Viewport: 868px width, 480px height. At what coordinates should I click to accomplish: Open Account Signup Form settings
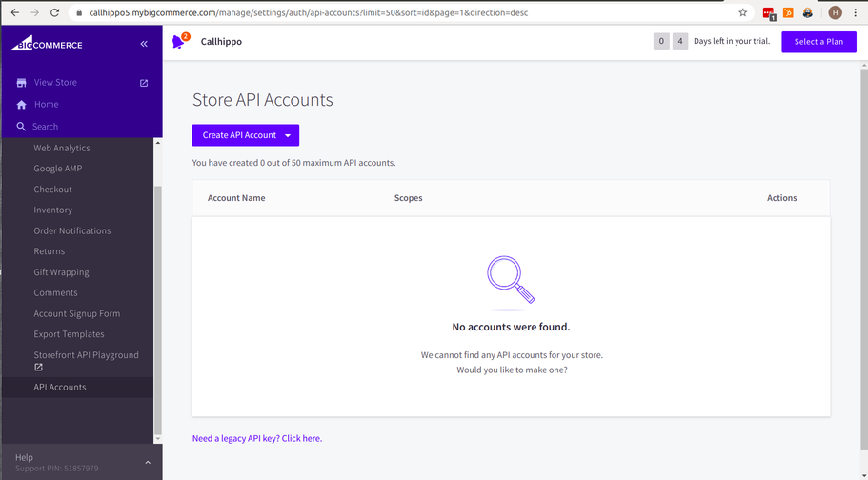click(x=76, y=314)
